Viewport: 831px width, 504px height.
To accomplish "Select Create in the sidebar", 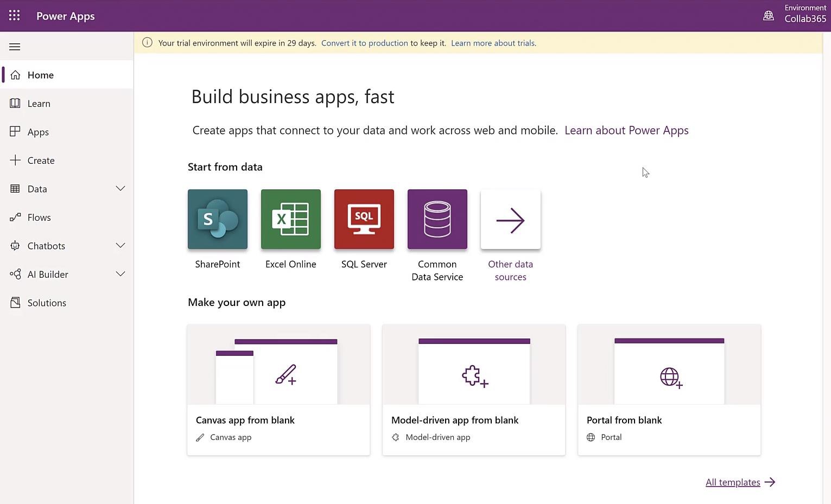I will point(41,161).
